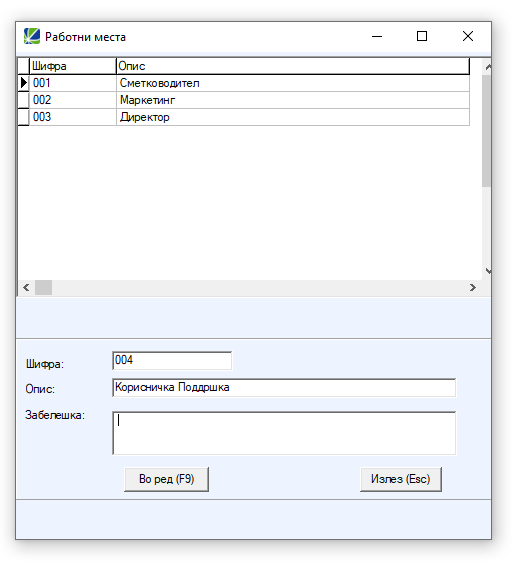The height and width of the screenshot is (575, 514).
Task: Select the Сметководител cell
Action: pyautogui.click(x=293, y=83)
